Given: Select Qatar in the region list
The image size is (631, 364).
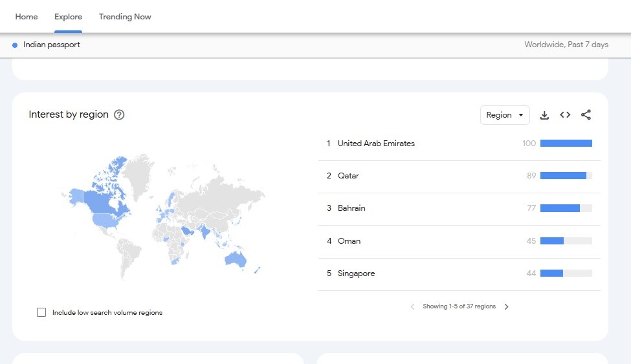Looking at the screenshot, I should pos(348,176).
